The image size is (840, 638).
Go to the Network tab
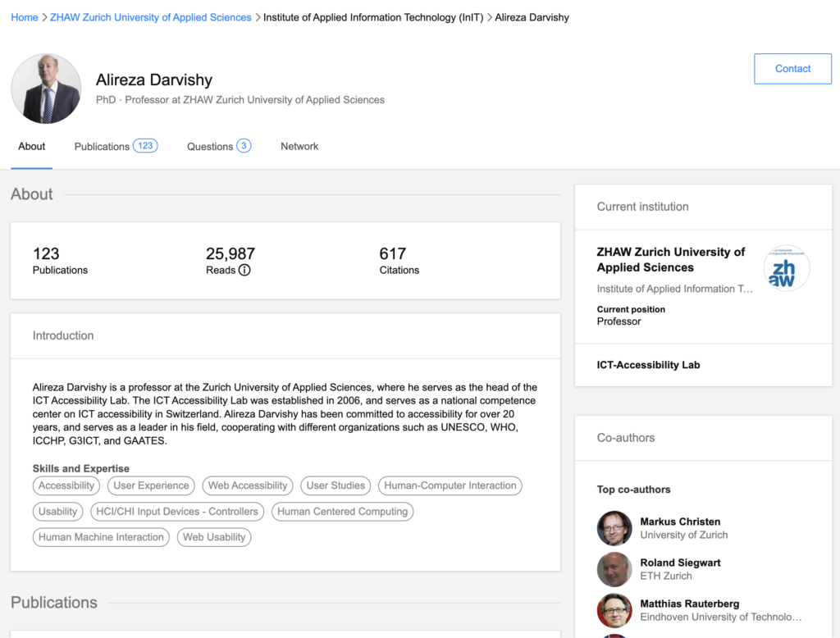[x=299, y=146]
